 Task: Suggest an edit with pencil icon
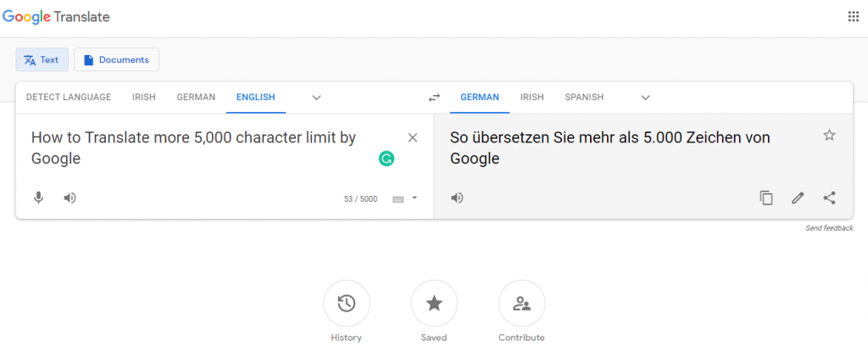coord(798,198)
